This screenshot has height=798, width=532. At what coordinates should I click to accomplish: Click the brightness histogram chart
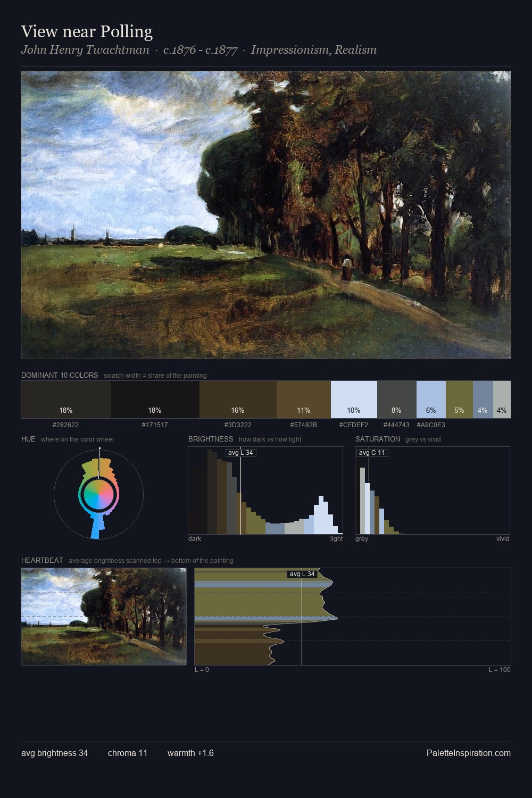click(265, 491)
